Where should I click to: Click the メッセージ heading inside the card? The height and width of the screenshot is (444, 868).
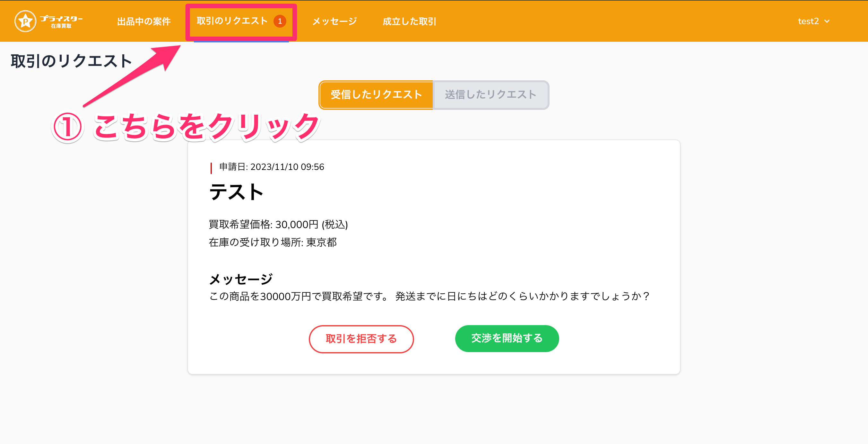[x=240, y=279]
